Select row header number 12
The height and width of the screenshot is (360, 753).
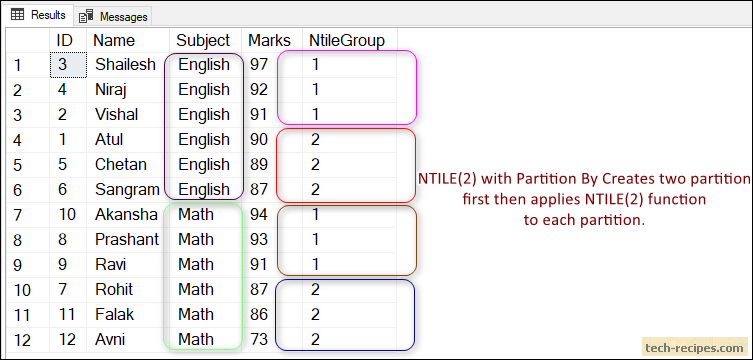pyautogui.click(x=27, y=340)
